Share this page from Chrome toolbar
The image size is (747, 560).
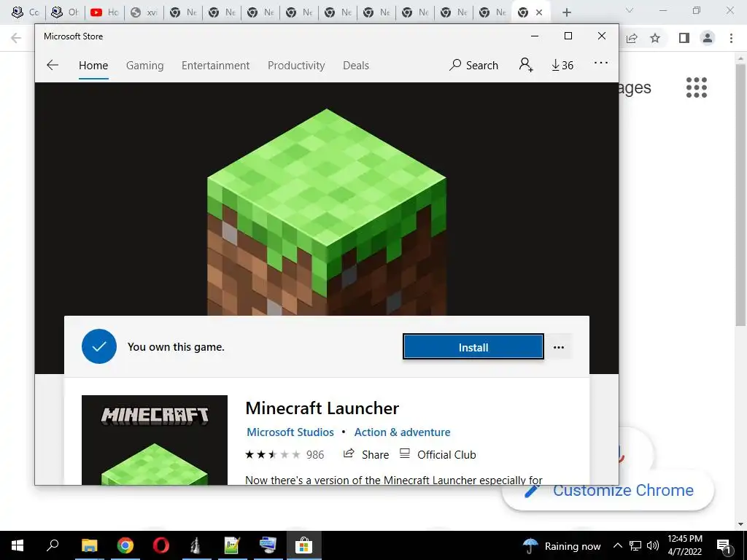[x=632, y=38]
